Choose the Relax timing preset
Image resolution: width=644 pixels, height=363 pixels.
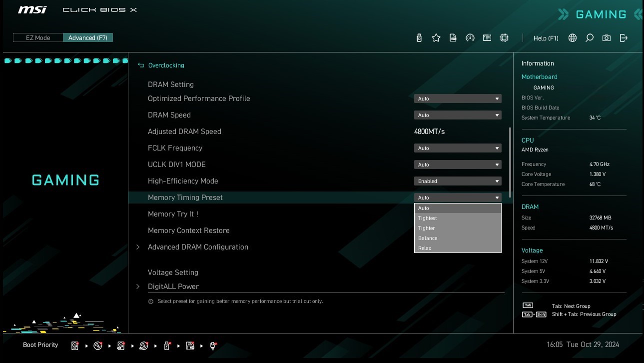click(x=458, y=248)
